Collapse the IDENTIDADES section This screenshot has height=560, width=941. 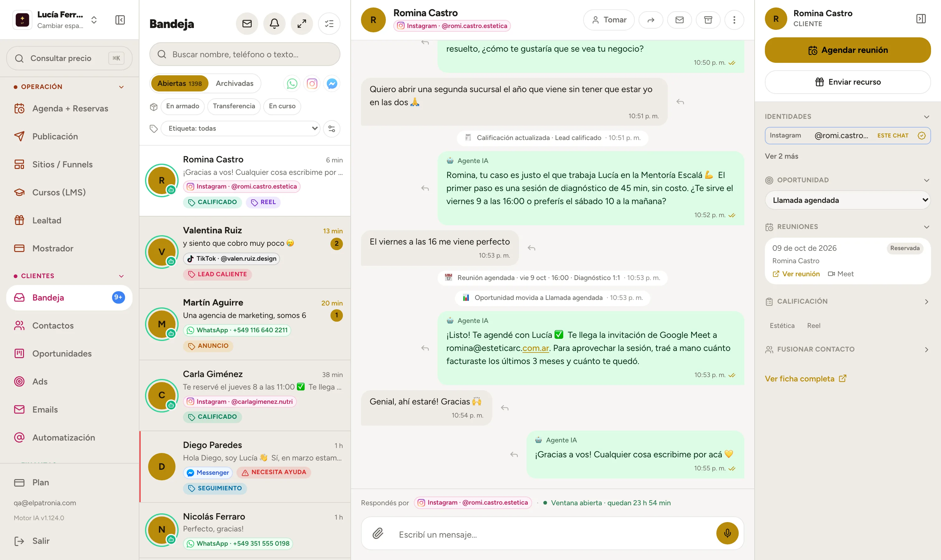[x=926, y=117]
